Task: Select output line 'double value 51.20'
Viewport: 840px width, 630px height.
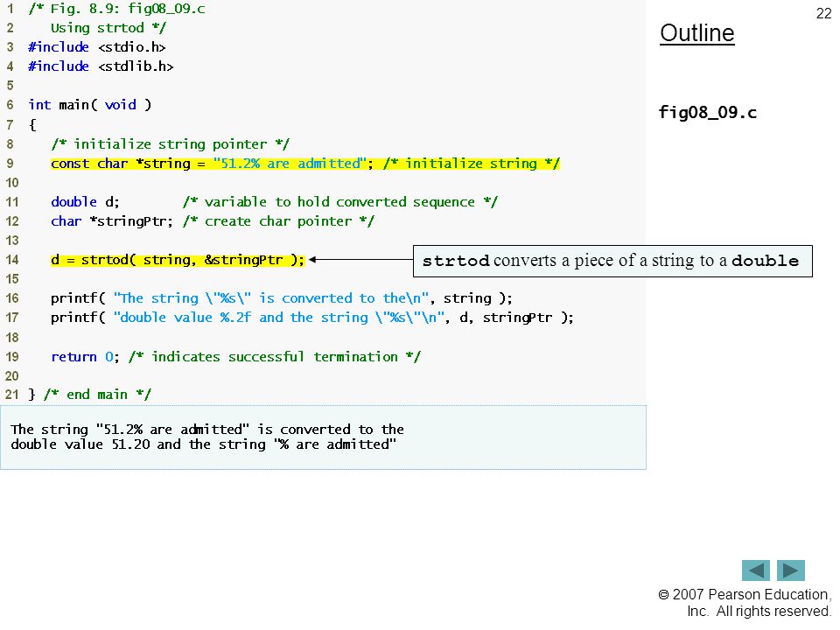Action: (204, 444)
